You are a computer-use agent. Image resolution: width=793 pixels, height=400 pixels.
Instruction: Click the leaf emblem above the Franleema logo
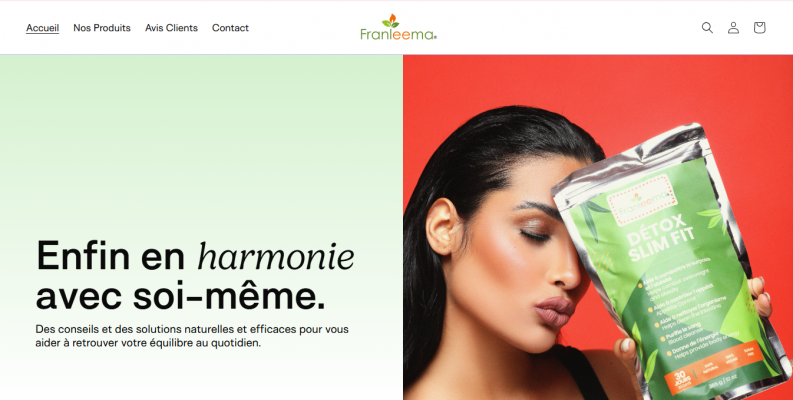(390, 21)
